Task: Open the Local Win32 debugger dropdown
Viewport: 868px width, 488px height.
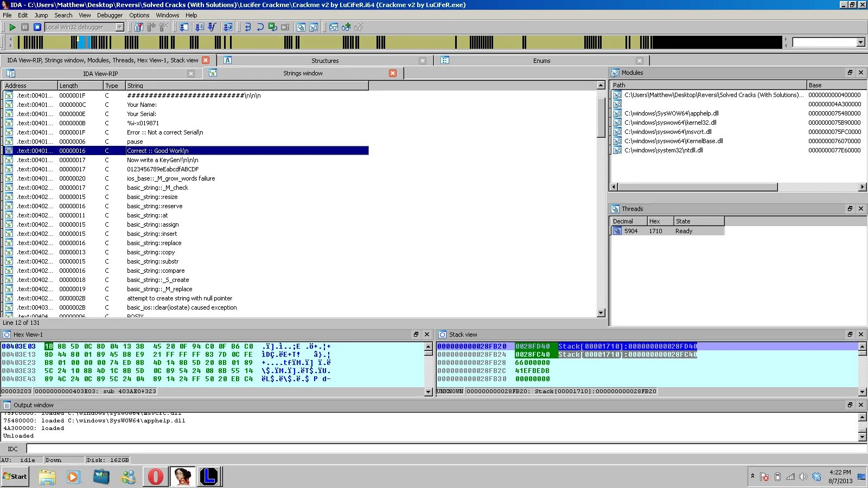Action: [120, 27]
